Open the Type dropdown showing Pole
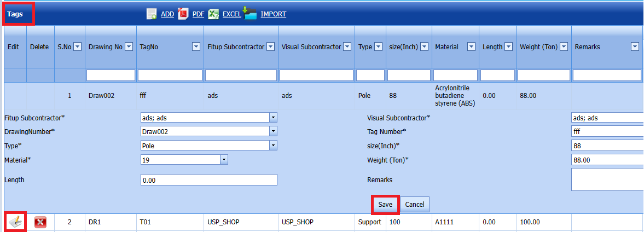This screenshot has width=644, height=232. pos(273,146)
